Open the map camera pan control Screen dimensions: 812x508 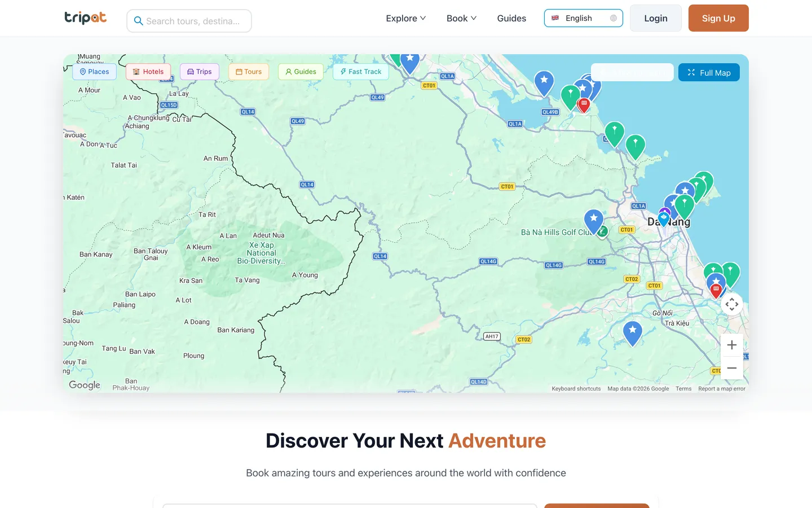pos(732,304)
